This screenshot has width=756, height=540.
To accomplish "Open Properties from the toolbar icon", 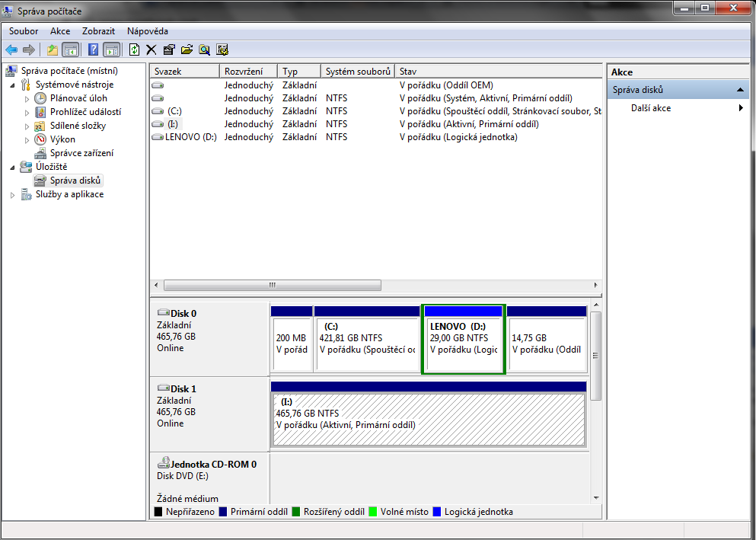I will [x=169, y=50].
